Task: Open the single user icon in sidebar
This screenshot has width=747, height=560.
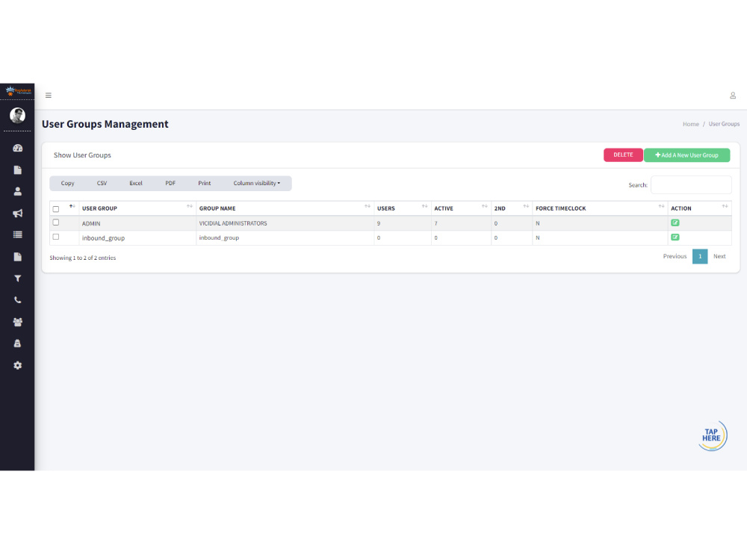Action: [18, 191]
